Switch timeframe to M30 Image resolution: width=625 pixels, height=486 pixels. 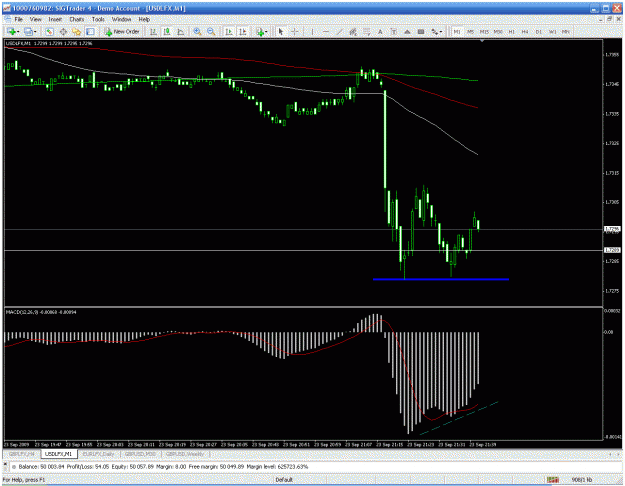498,31
